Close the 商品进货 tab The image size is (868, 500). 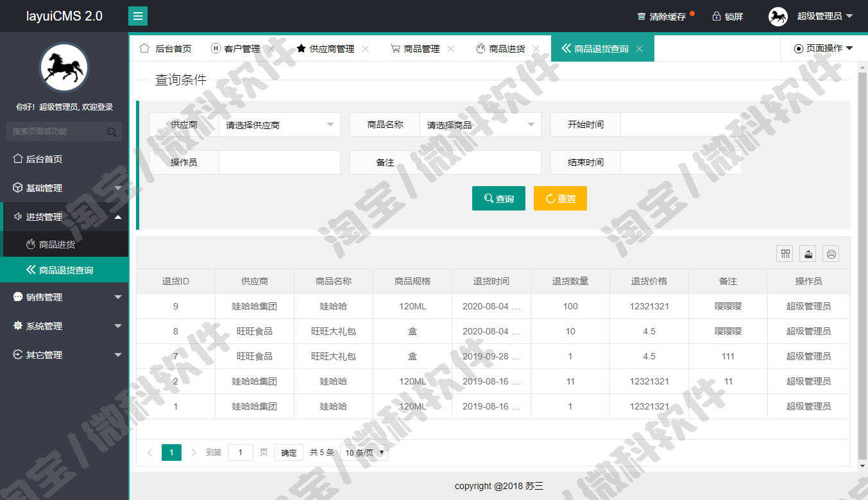536,49
